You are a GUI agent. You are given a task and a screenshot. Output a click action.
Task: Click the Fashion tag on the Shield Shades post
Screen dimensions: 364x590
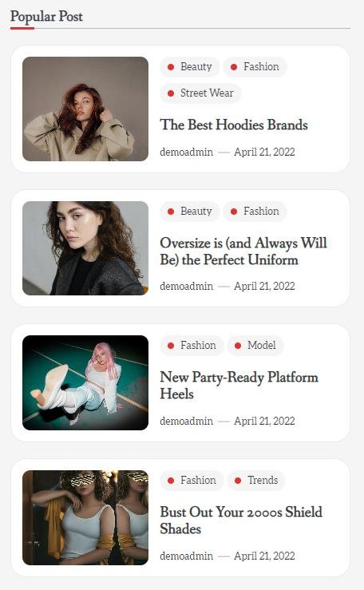tap(192, 481)
